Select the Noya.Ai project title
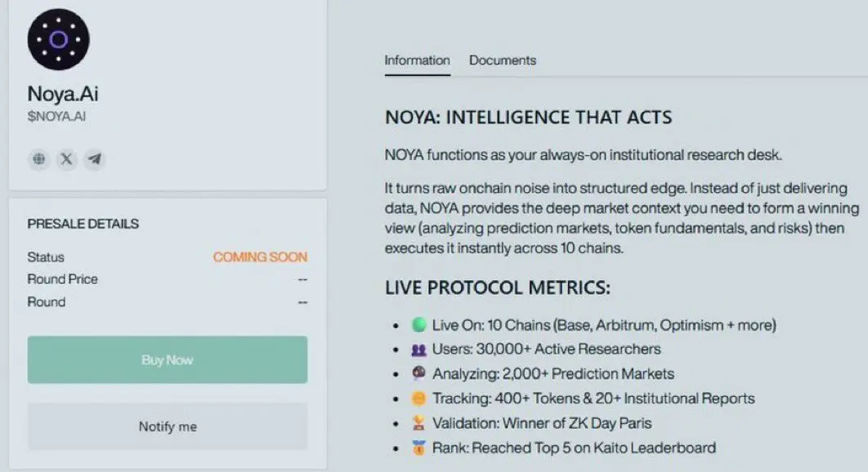The width and height of the screenshot is (868, 472). click(x=63, y=94)
